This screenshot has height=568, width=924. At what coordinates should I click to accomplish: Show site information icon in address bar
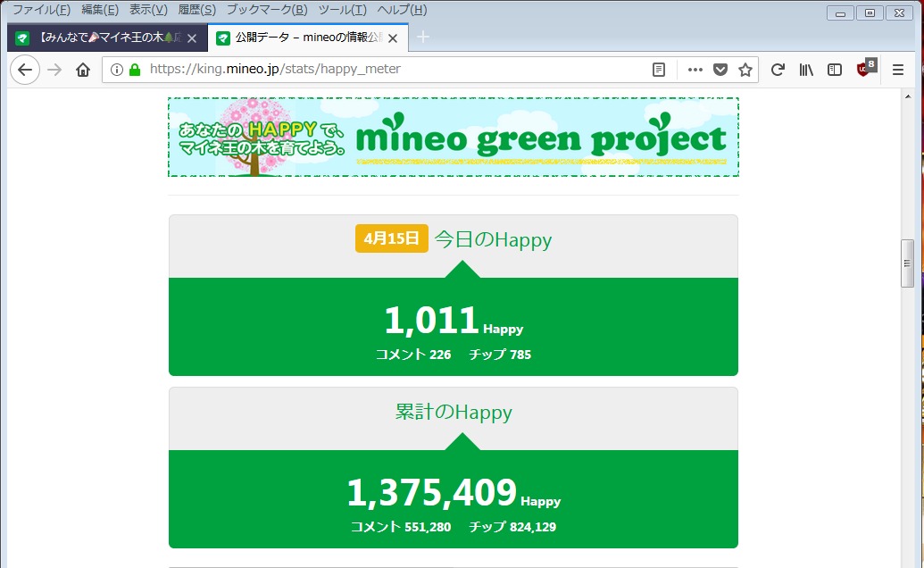coord(117,70)
